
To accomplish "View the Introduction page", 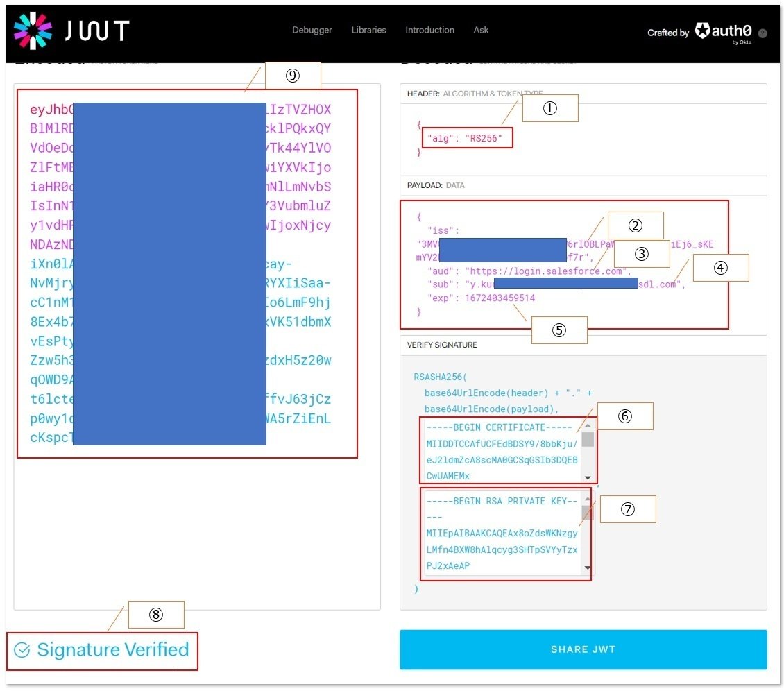I will (429, 30).
